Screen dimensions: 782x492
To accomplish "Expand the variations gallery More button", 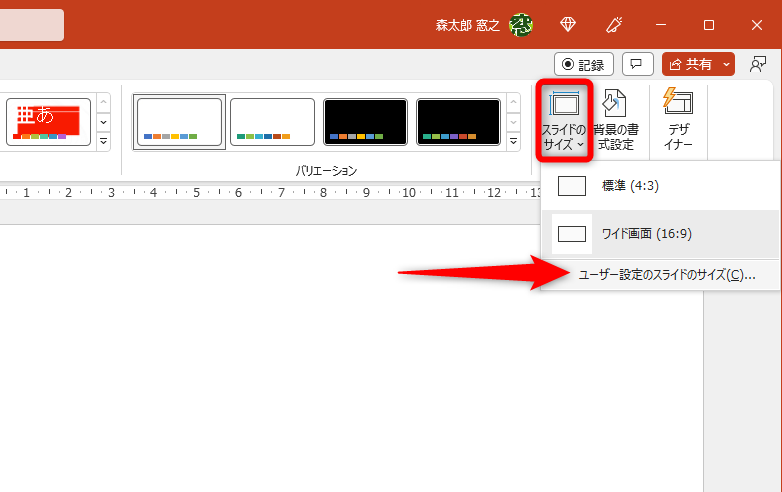I will point(513,142).
